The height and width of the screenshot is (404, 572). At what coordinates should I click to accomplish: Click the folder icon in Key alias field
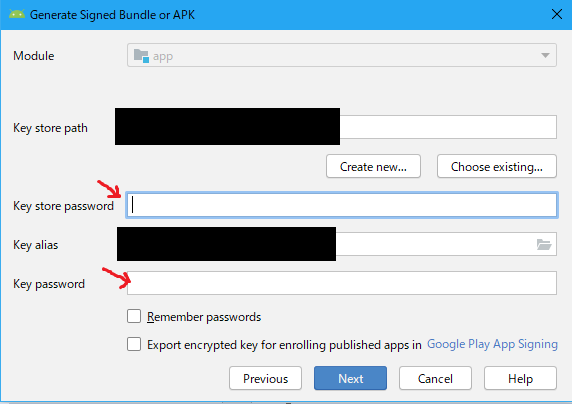(x=544, y=244)
